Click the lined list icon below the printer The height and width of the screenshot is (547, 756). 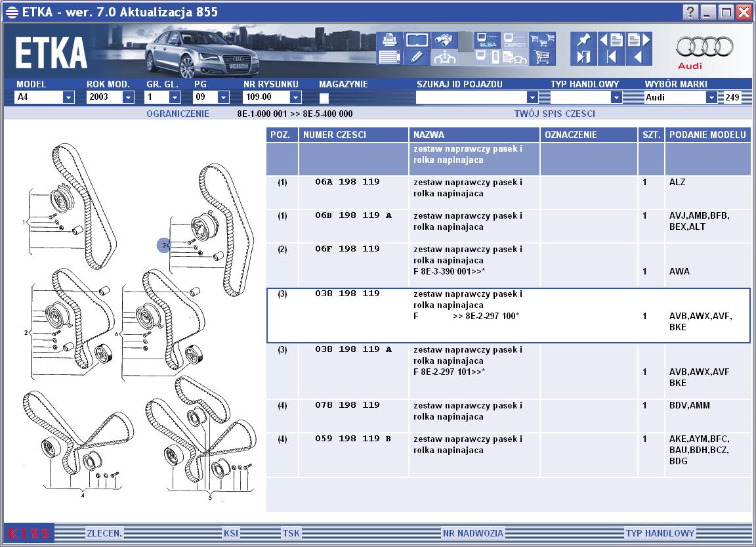(x=389, y=57)
